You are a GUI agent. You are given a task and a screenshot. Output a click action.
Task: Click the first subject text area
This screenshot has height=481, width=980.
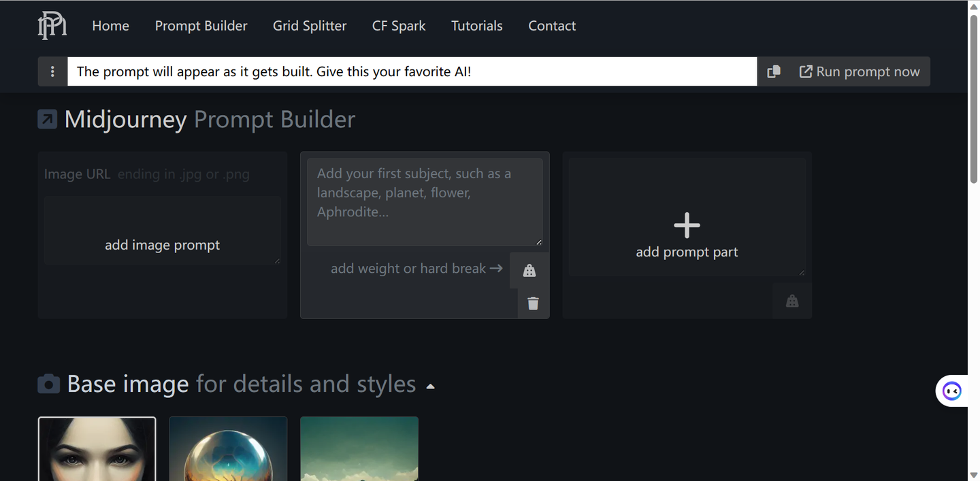(425, 202)
